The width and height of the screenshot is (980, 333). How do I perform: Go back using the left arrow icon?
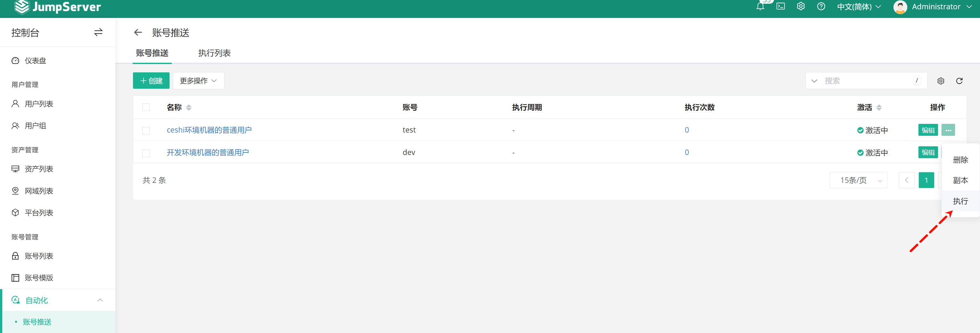138,33
